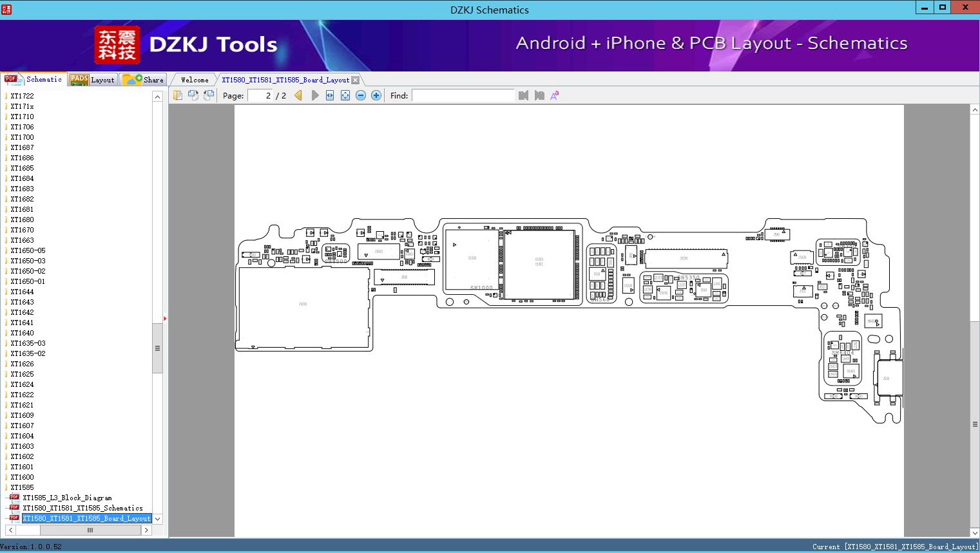Switch to the PADS Layout tab
This screenshot has width=980, height=553.
point(92,80)
